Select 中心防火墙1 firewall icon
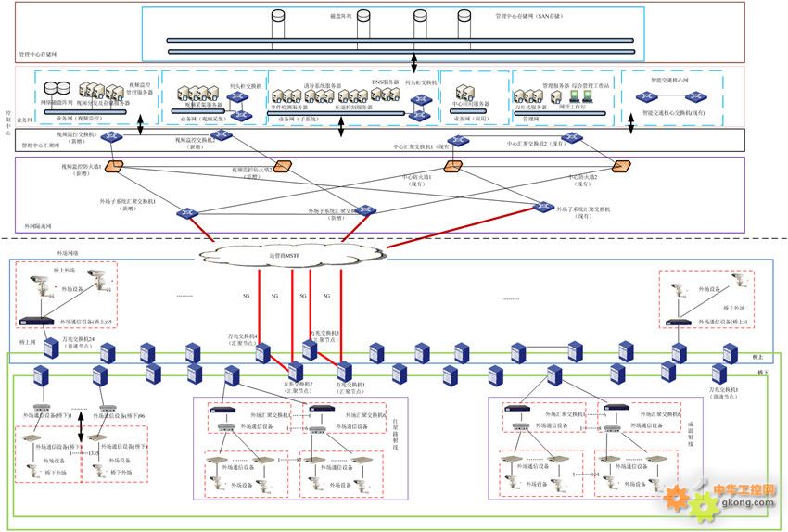The image size is (788, 532). click(452, 167)
